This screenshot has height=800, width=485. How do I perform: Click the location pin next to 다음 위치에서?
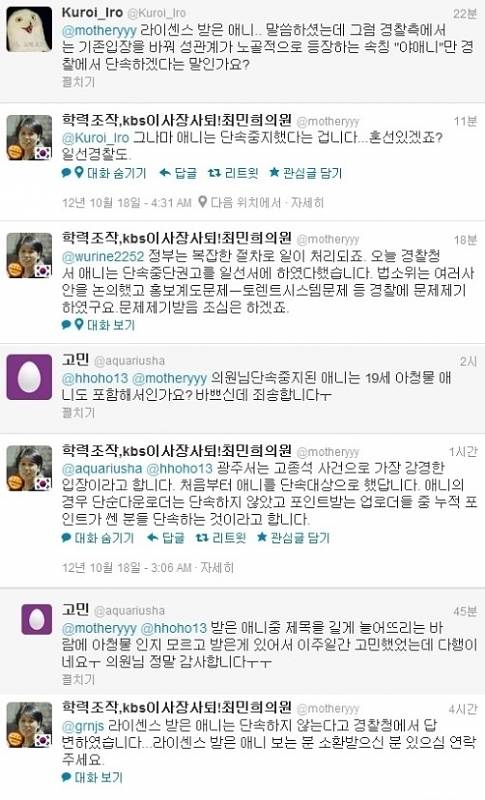coord(202,202)
